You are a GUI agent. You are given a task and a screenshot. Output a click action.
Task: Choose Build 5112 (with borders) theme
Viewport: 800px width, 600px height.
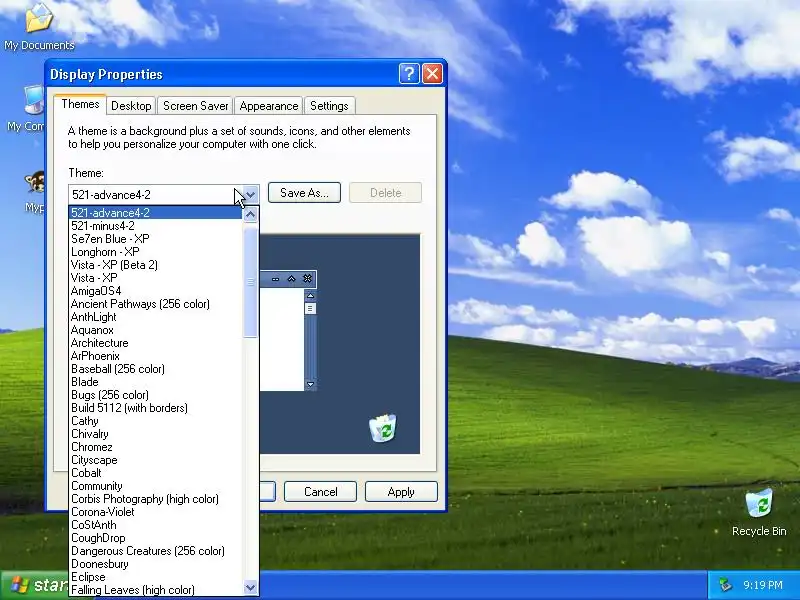point(156,408)
